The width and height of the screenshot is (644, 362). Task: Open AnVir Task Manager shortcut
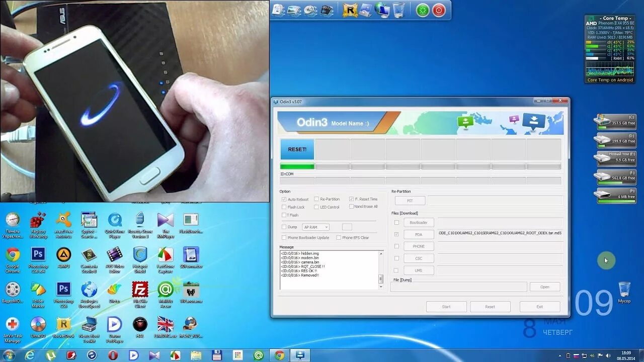coord(13,330)
